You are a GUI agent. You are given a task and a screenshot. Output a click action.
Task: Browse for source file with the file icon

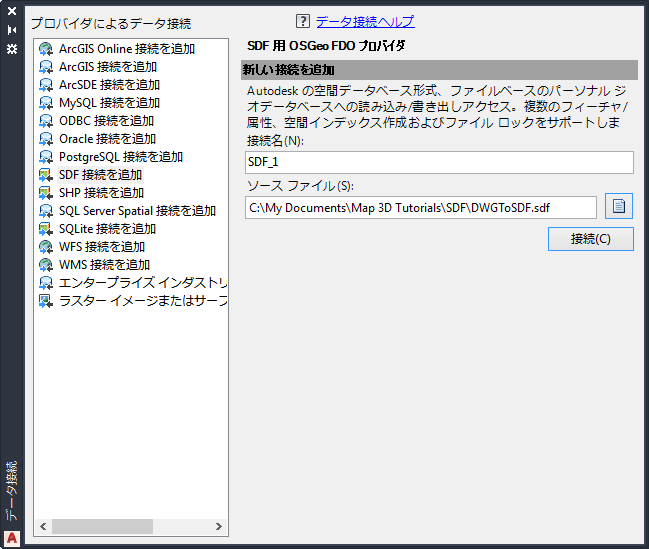619,206
